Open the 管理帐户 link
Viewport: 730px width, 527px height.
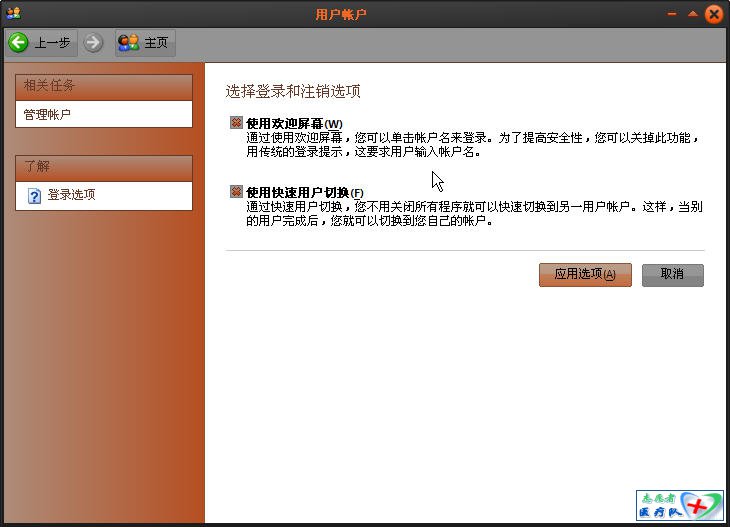[47, 115]
